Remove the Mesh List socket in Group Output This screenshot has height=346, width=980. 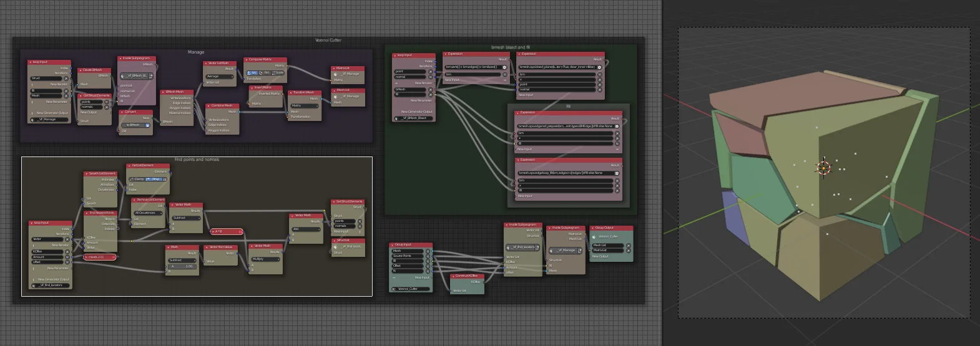pos(628,246)
